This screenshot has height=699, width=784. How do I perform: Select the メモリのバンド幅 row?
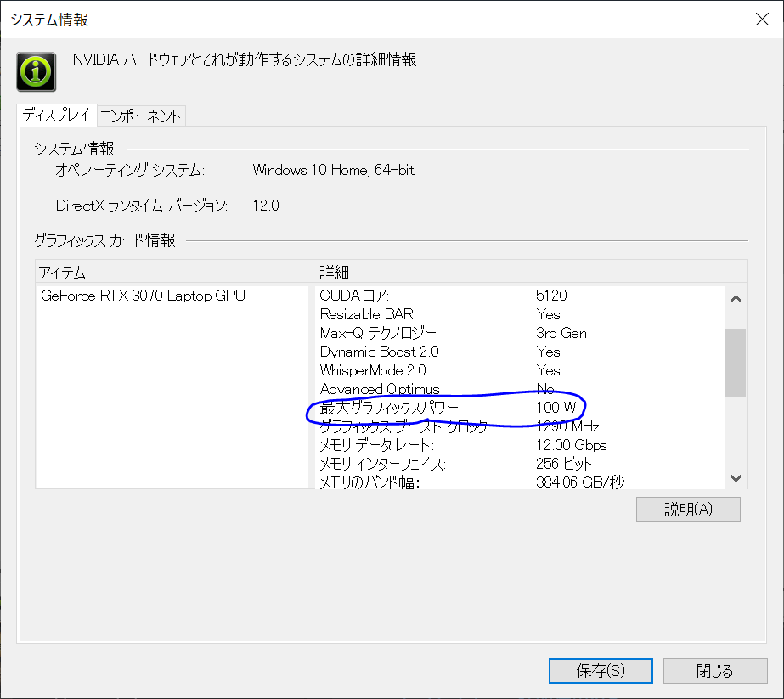tap(520, 482)
